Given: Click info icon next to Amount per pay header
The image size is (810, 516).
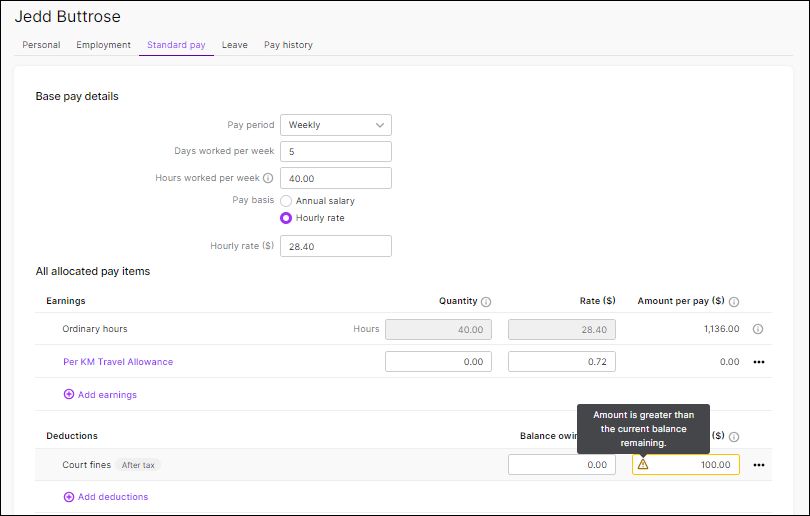Looking at the screenshot, I should [x=734, y=301].
